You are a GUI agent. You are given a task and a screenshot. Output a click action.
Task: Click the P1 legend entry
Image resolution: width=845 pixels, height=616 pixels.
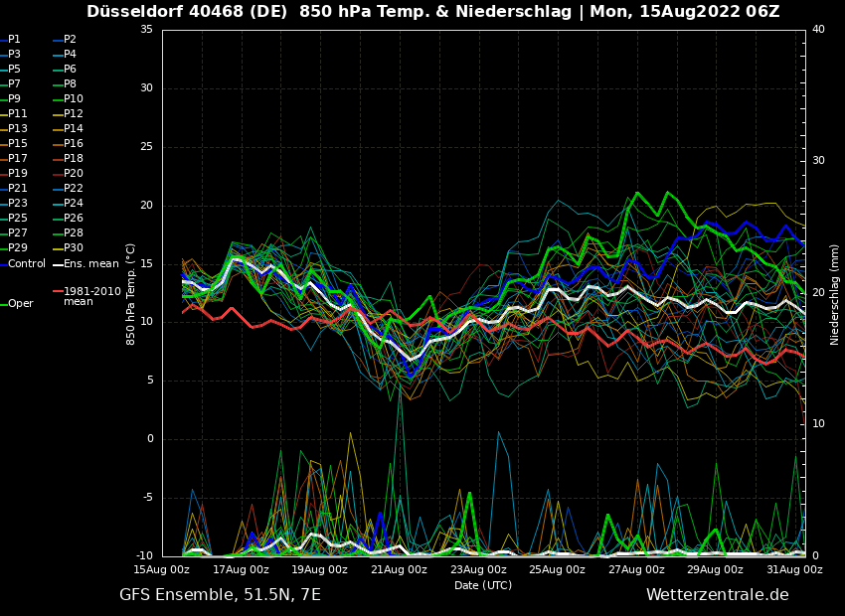tap(14, 40)
